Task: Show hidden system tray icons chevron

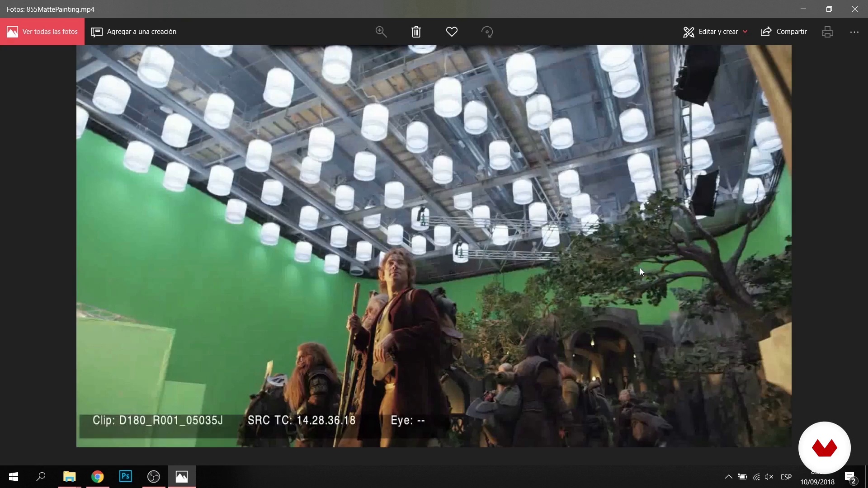Action: tap(728, 477)
